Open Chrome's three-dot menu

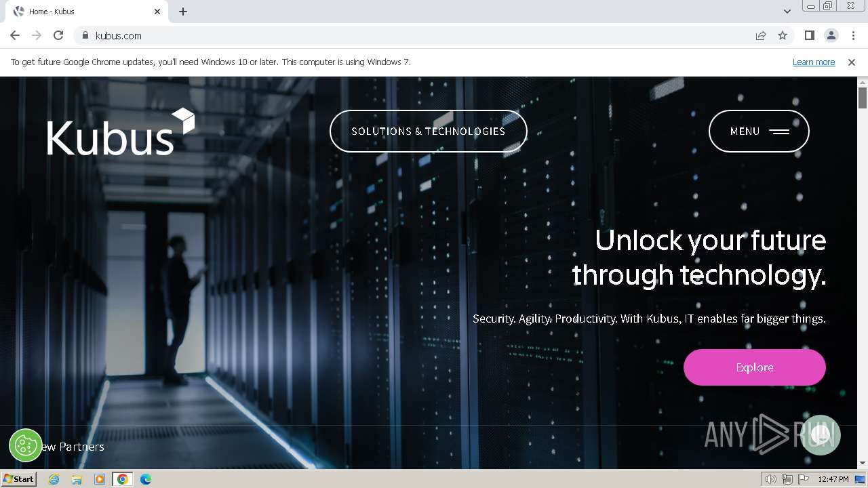[853, 35]
